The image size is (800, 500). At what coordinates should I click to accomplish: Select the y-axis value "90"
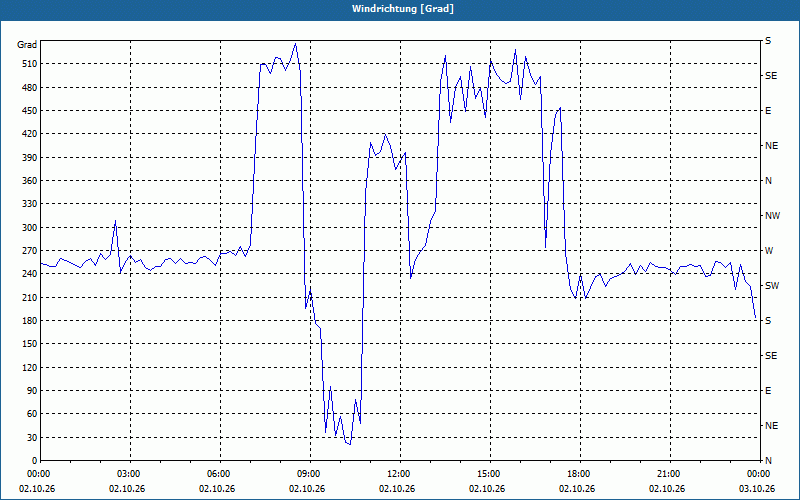tap(32, 391)
